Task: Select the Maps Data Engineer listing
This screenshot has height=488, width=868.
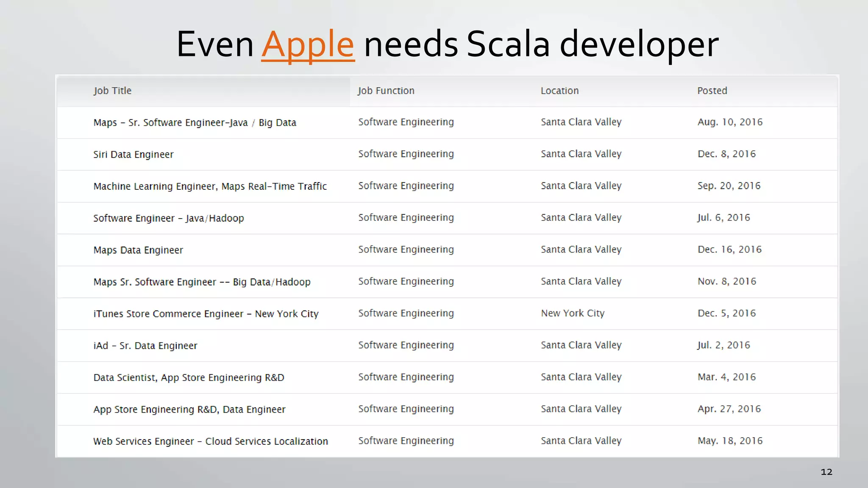Action: click(x=138, y=250)
